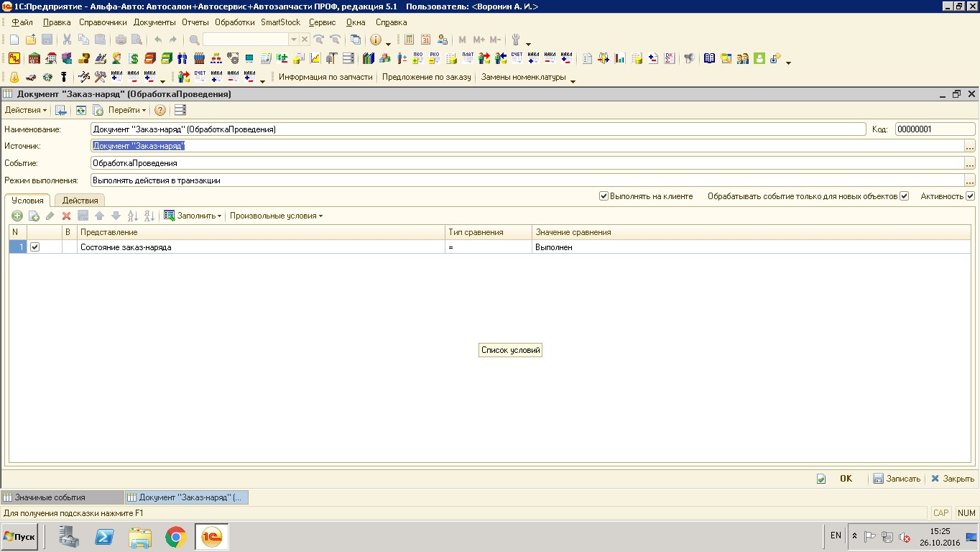This screenshot has width=980, height=552.
Task: Click 'Замены номенклатуры' toolbar button
Action: [x=523, y=77]
